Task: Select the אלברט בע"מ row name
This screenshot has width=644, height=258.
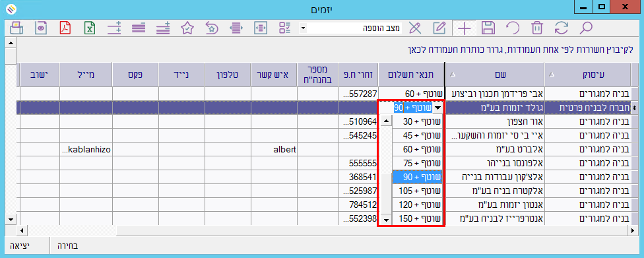Action: coord(494,150)
